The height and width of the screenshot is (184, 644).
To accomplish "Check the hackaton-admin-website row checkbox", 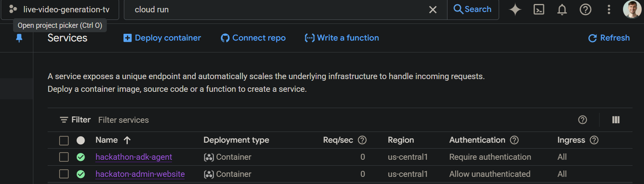I will point(64,174).
